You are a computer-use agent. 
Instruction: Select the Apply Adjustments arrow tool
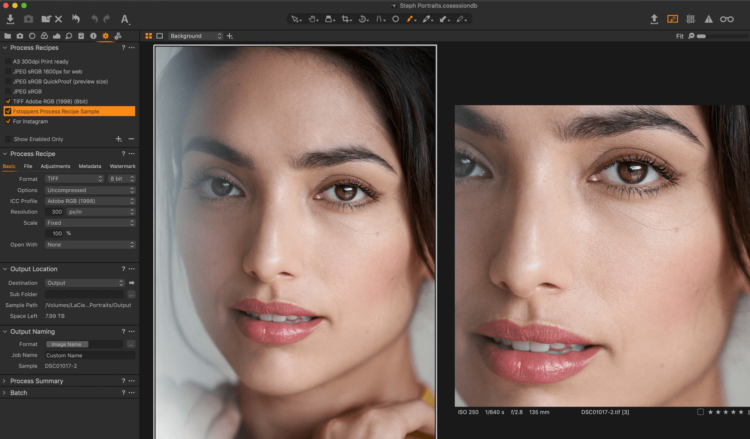coord(444,19)
